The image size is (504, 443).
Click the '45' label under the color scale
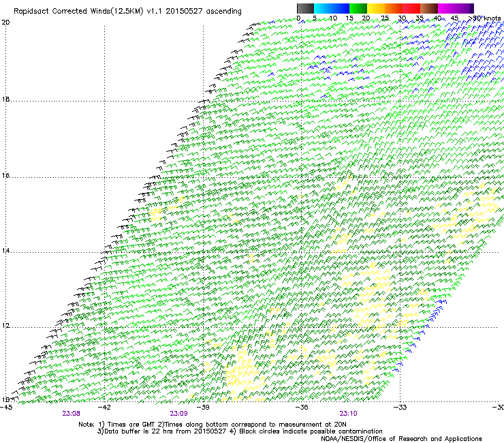click(x=454, y=18)
